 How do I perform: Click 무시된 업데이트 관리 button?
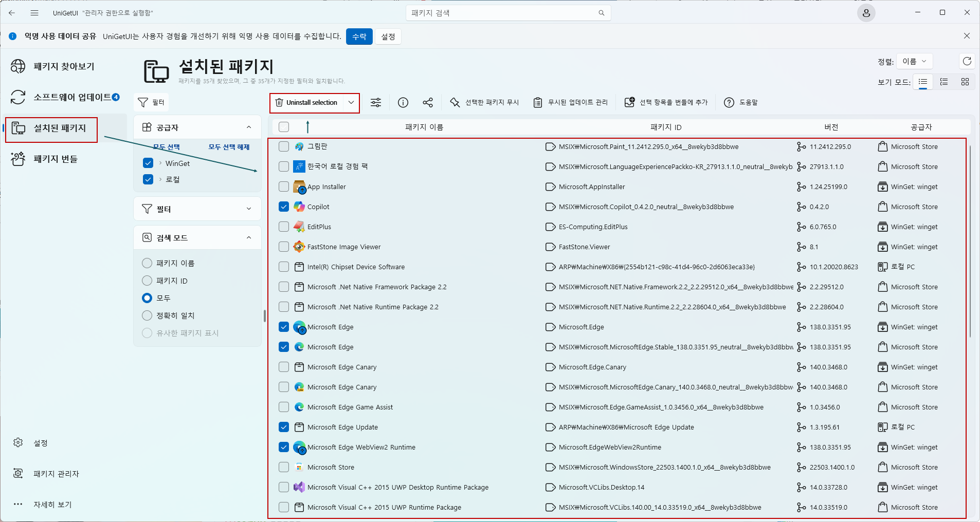tap(571, 102)
